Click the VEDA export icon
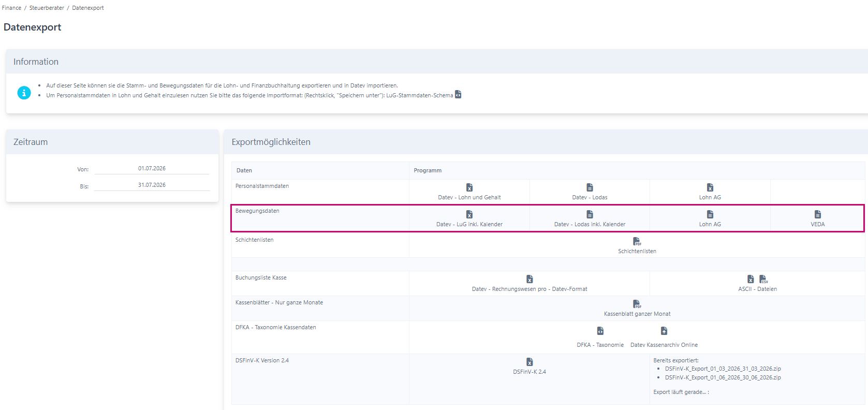 [818, 214]
